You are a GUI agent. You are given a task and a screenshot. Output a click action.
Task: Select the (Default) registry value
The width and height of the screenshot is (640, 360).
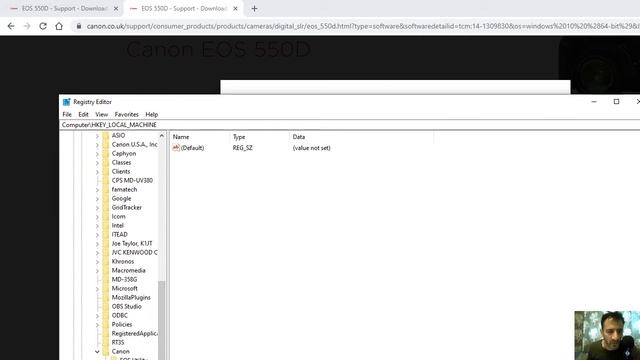(192, 148)
